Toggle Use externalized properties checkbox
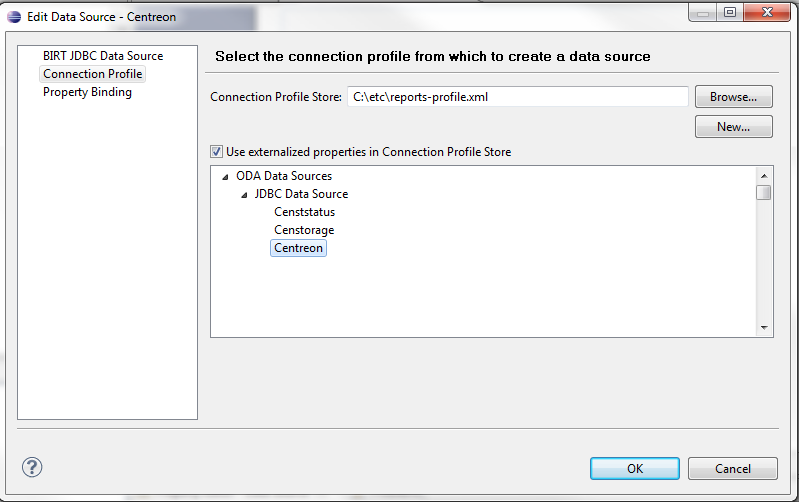 (x=217, y=152)
